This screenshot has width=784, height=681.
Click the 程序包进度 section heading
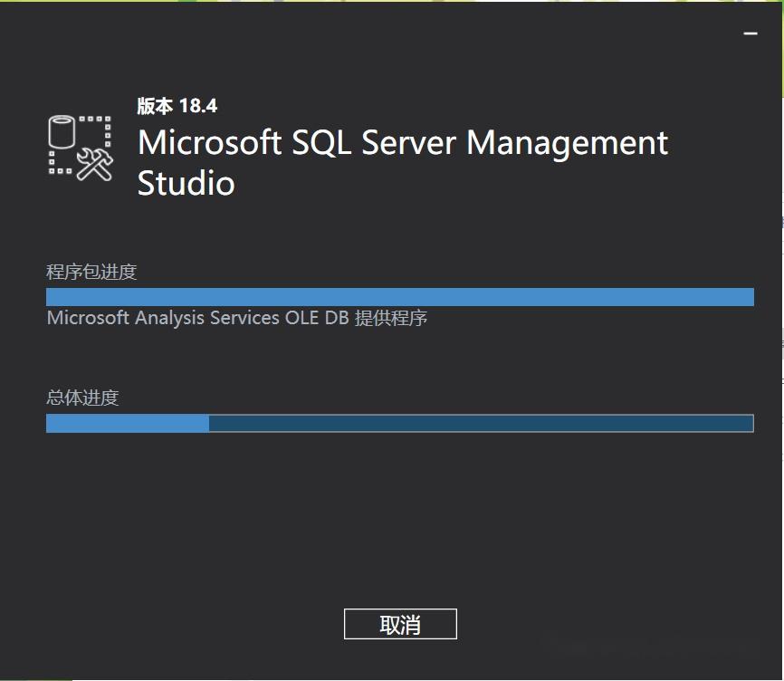[91, 271]
